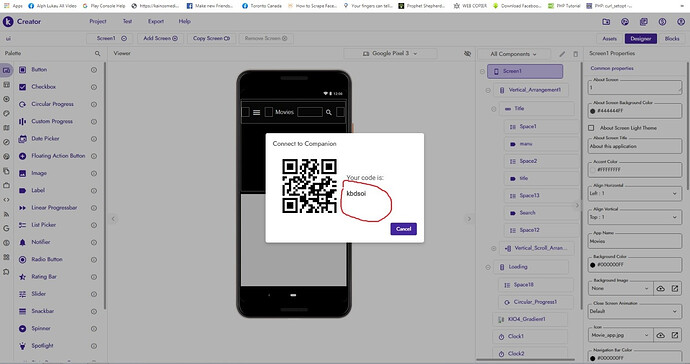
Task: Toggle hidden components visibility eye icon
Action: [x=467, y=53]
